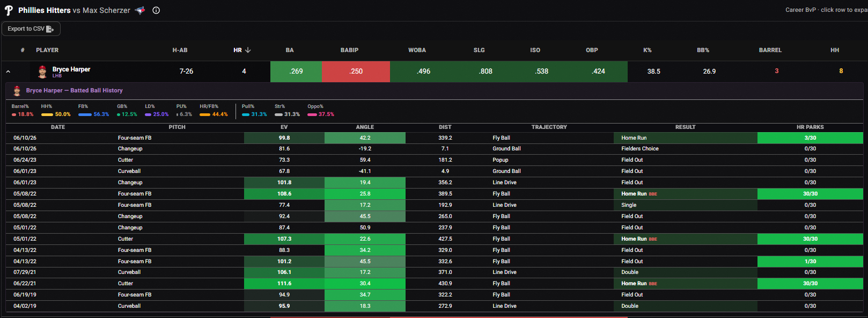Collapse the Bryce Harper row chevron
This screenshot has height=318, width=868.
coord(8,71)
